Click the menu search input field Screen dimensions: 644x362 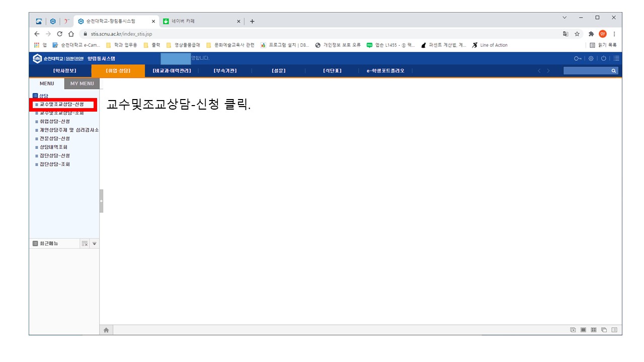pos(587,71)
